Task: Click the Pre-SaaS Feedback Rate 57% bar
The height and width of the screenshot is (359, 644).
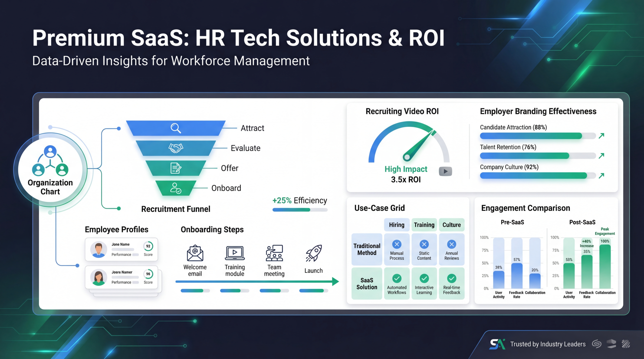Action: point(517,276)
